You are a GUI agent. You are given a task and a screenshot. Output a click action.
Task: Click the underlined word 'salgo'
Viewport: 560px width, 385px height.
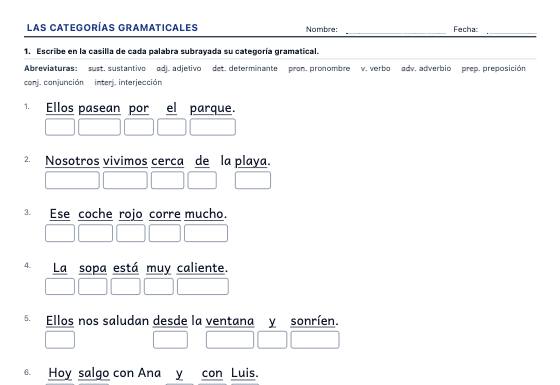(x=94, y=373)
